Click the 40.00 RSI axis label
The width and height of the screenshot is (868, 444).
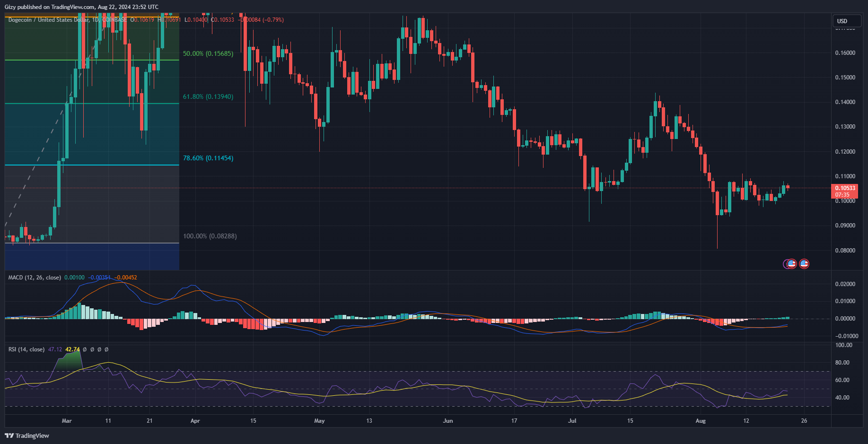click(842, 398)
